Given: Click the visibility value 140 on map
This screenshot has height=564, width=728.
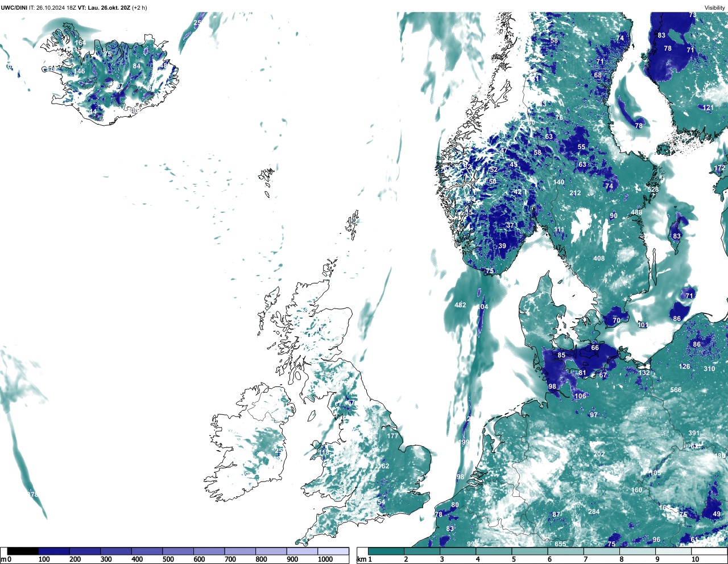Looking at the screenshot, I should [559, 183].
